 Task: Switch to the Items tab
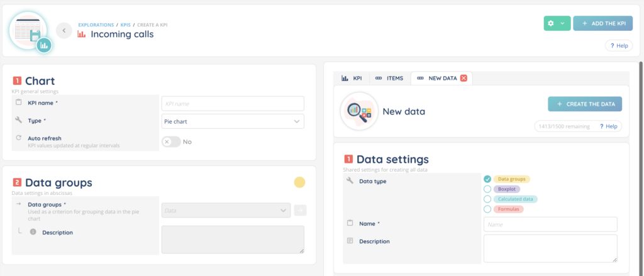tap(389, 78)
